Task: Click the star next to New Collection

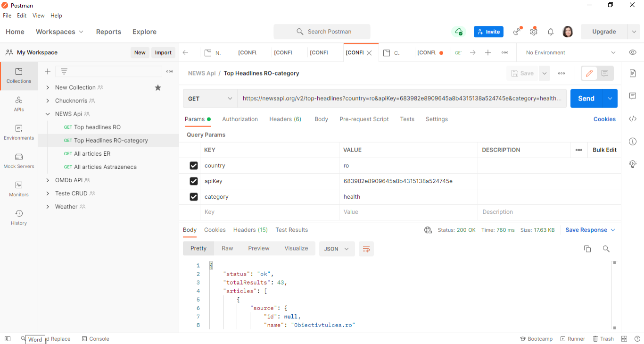Action: 158,87
